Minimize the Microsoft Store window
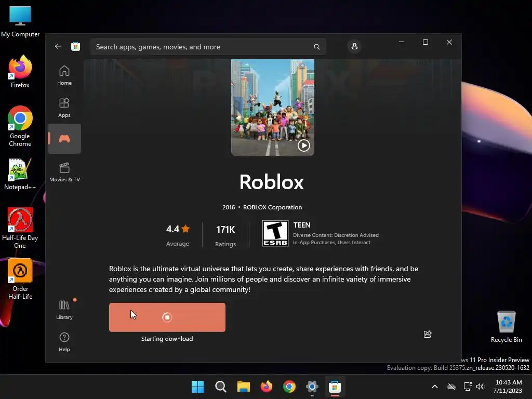532x399 pixels. [x=402, y=42]
